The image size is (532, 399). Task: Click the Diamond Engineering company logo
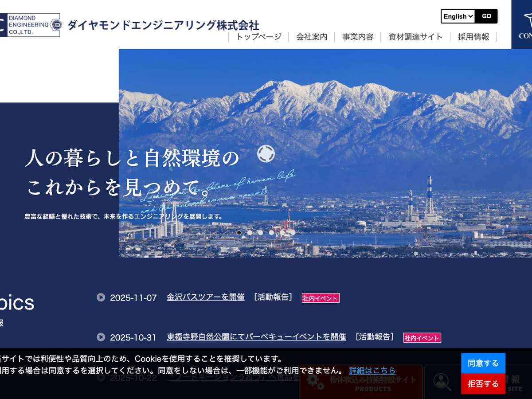click(x=30, y=25)
